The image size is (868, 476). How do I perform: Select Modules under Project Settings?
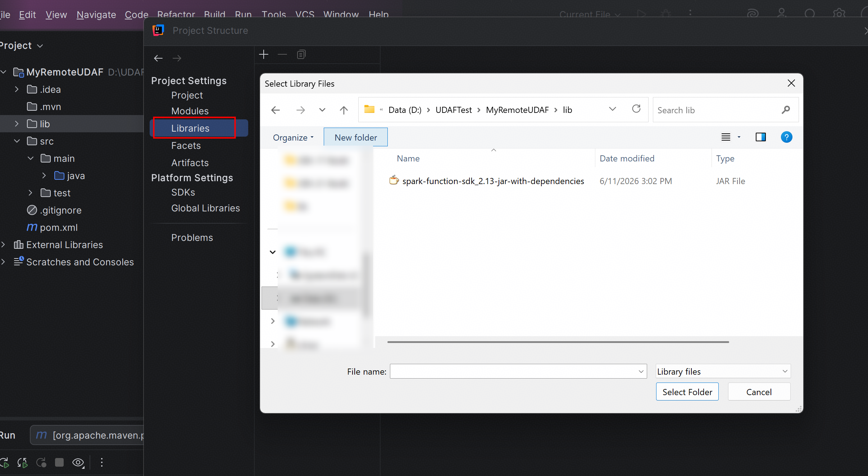point(190,111)
